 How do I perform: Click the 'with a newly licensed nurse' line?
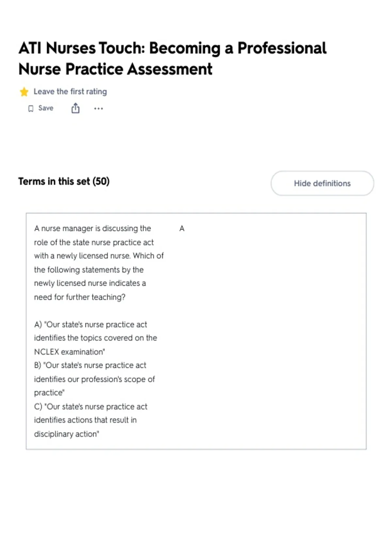[99, 256]
